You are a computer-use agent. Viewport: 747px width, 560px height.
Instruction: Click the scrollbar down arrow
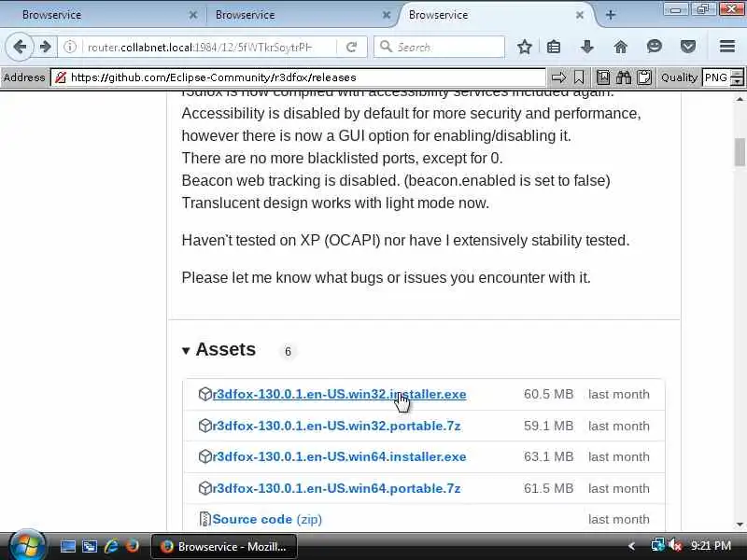tap(740, 525)
